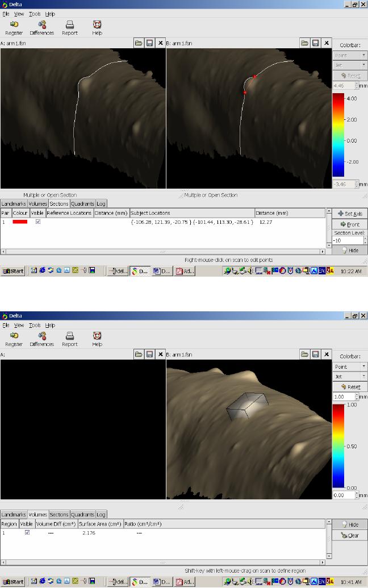
Task: Click the Set Axis button
Action: tap(350, 214)
